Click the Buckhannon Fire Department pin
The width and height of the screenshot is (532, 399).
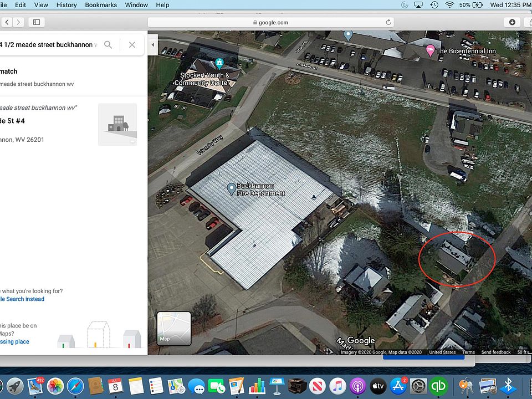tap(232, 189)
